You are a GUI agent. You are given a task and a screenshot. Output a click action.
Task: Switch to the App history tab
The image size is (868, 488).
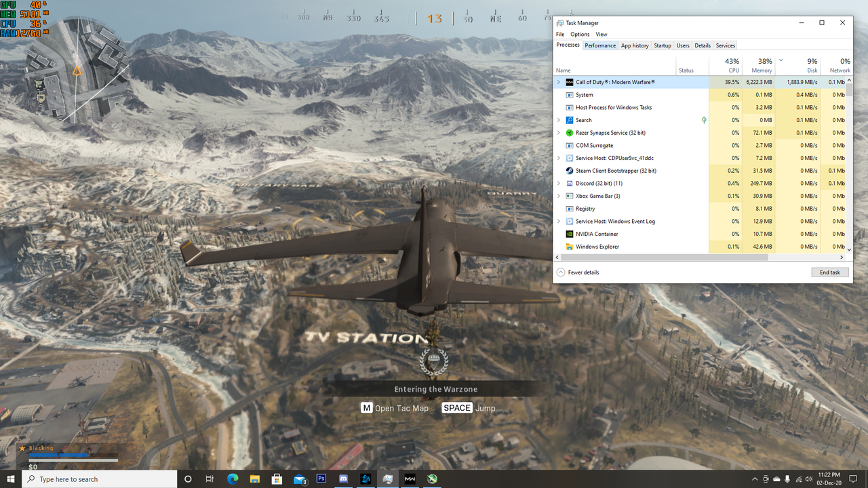point(635,45)
